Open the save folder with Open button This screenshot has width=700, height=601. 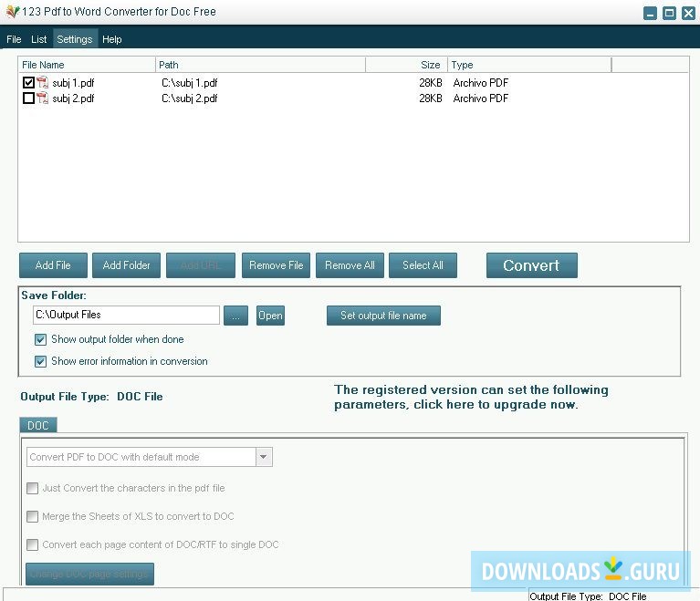click(270, 316)
